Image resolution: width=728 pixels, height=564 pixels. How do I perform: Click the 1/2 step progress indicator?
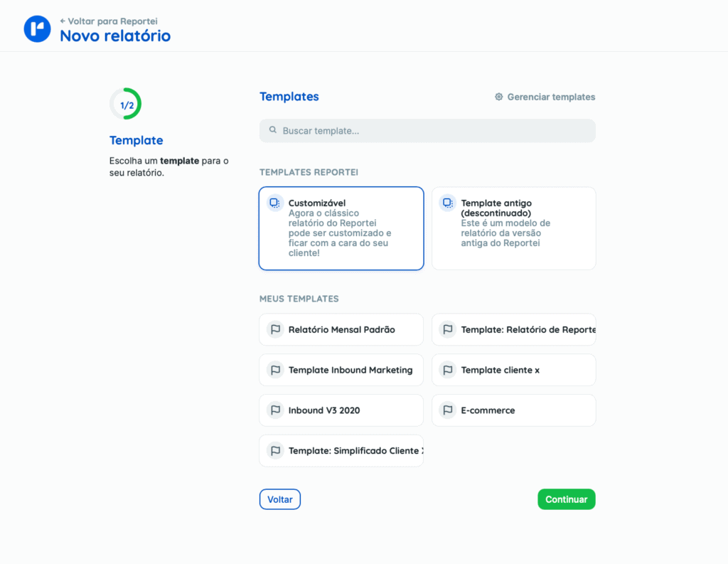click(125, 104)
